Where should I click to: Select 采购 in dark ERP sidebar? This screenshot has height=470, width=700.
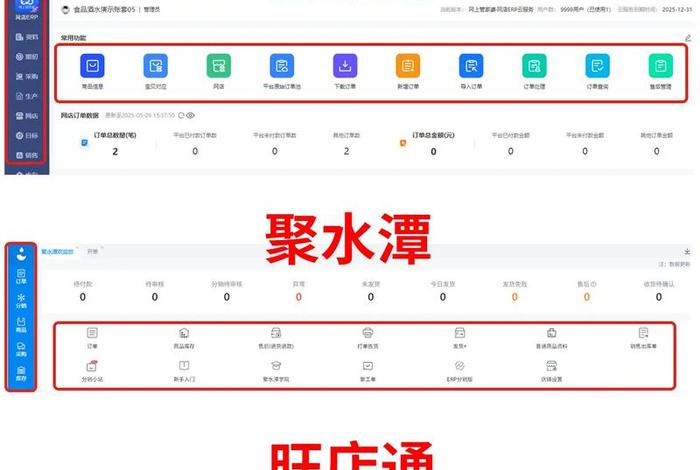pyautogui.click(x=27, y=76)
